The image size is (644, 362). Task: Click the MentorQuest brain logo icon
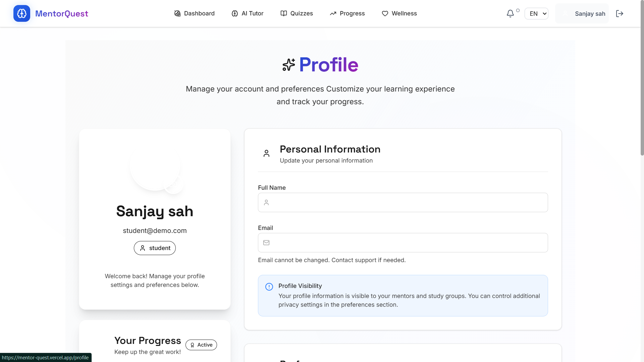point(22,13)
